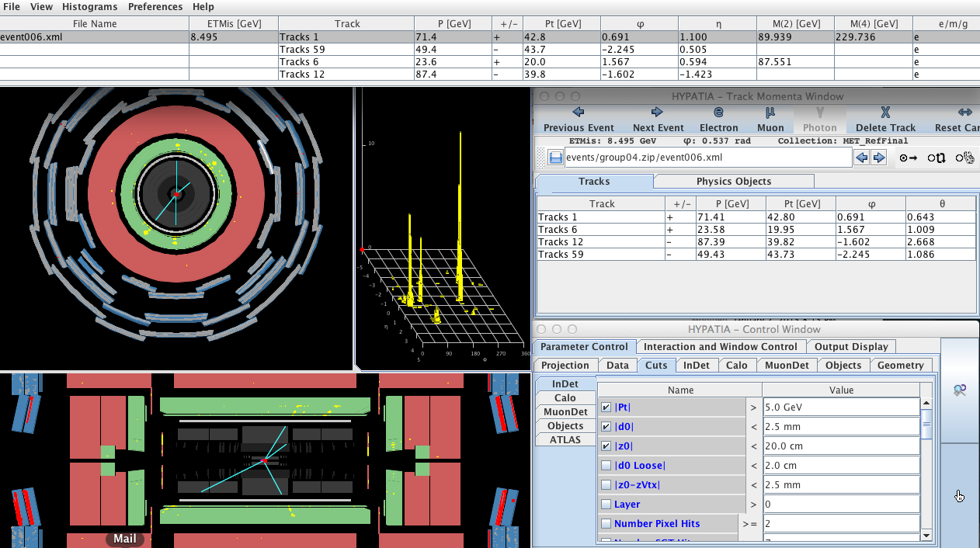Click the circle-with-arrow icon in Track Momenta toolbar
980x548 pixels.
point(908,158)
